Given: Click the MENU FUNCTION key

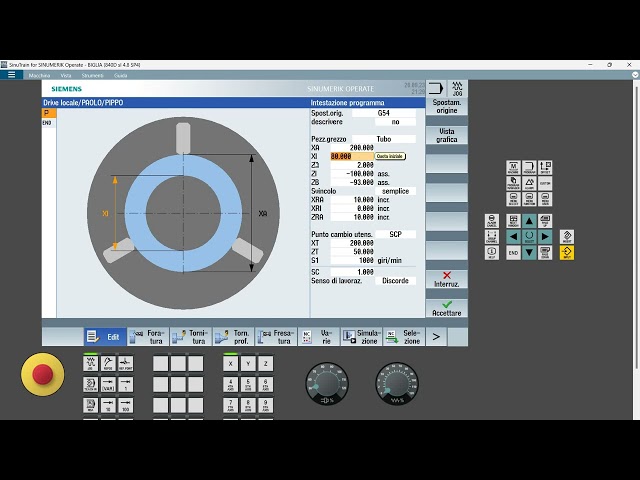Looking at the screenshot, I should tap(529, 199).
